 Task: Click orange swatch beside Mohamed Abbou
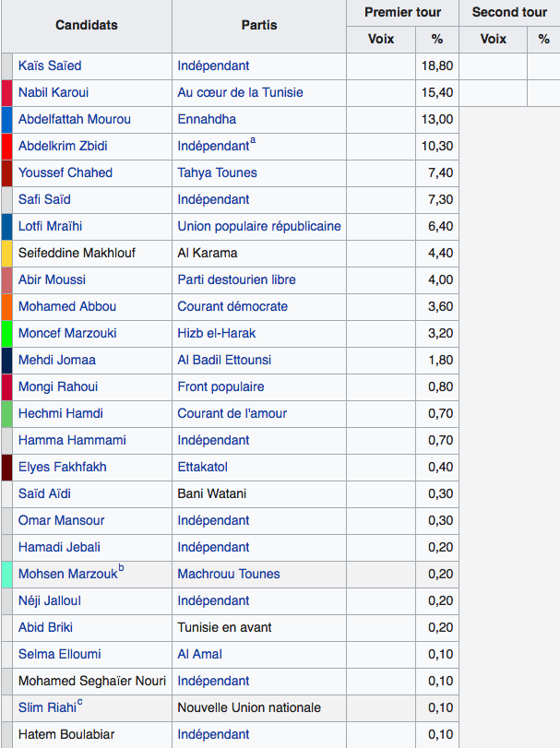[7, 306]
